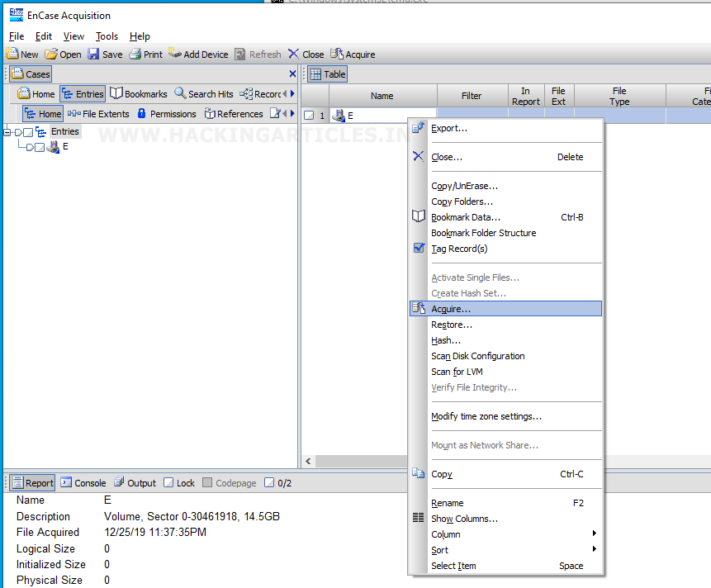Click the Tag Record(s) check icon
The width and height of the screenshot is (711, 588).
(419, 248)
